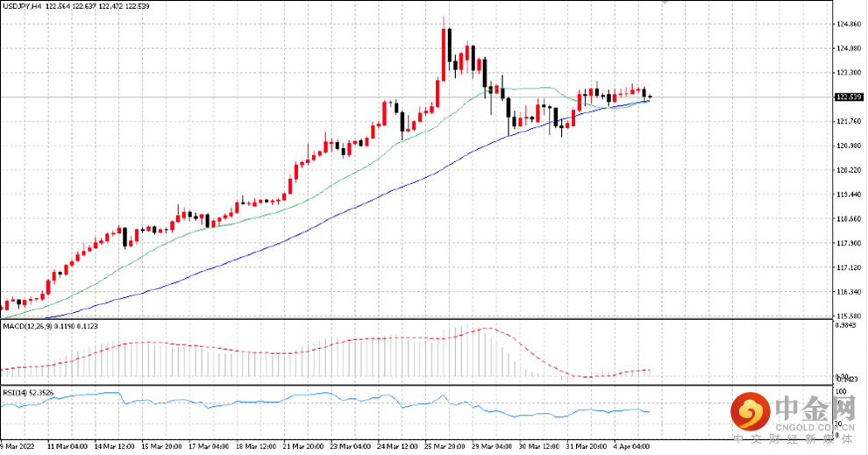Select the current price tag 122.539
Screen dimensions: 868x455
850,96
